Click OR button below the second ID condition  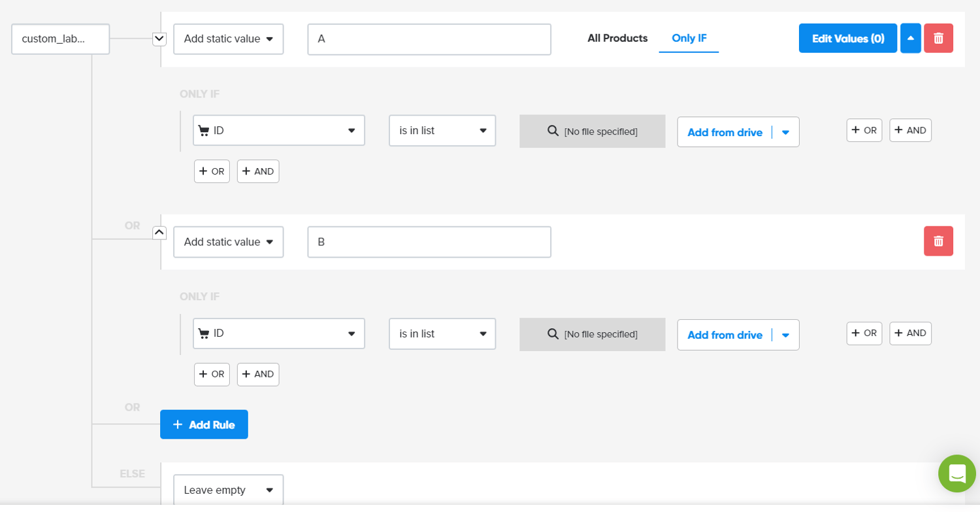pos(212,374)
